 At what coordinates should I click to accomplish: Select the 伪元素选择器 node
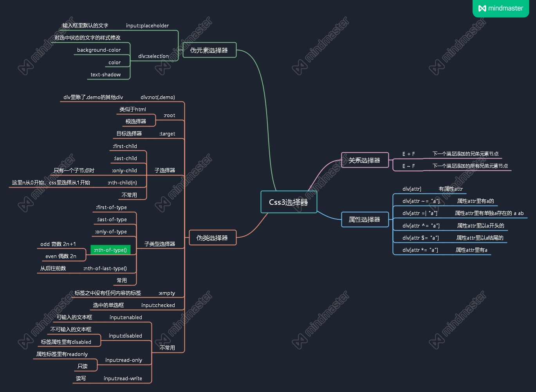pos(209,50)
